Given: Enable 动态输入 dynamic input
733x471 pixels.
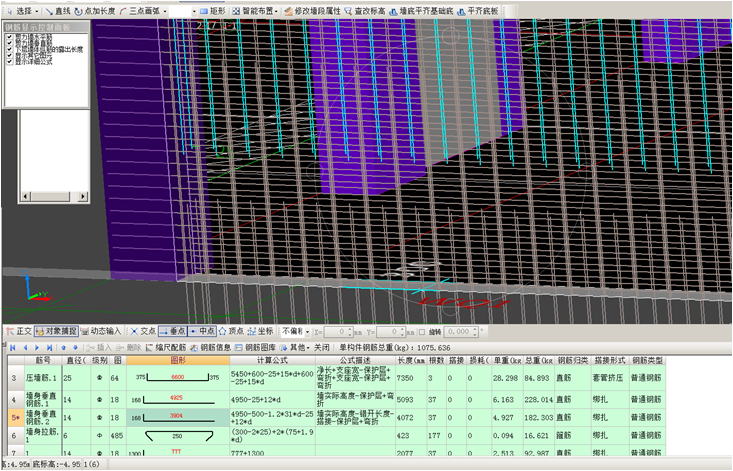Looking at the screenshot, I should (x=101, y=331).
